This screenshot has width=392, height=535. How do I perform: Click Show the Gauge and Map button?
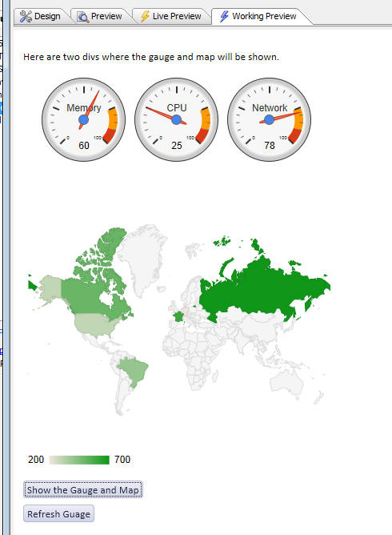coord(83,489)
